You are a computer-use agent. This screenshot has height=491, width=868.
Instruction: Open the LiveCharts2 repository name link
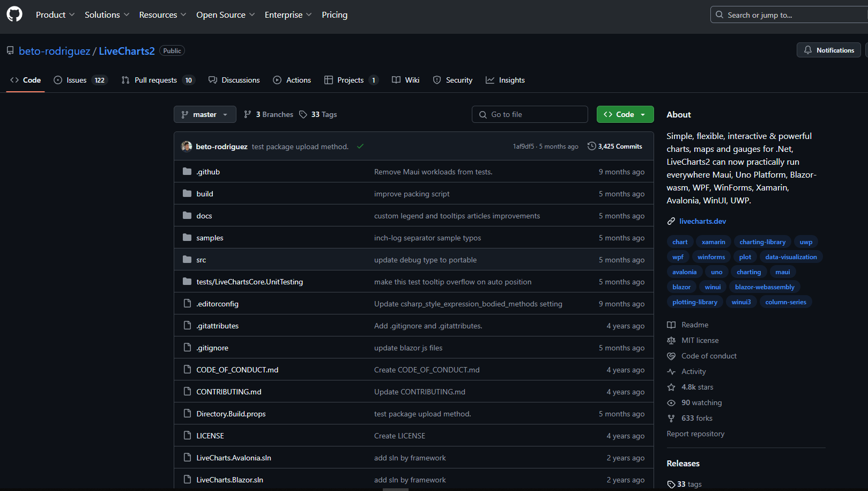coord(127,51)
